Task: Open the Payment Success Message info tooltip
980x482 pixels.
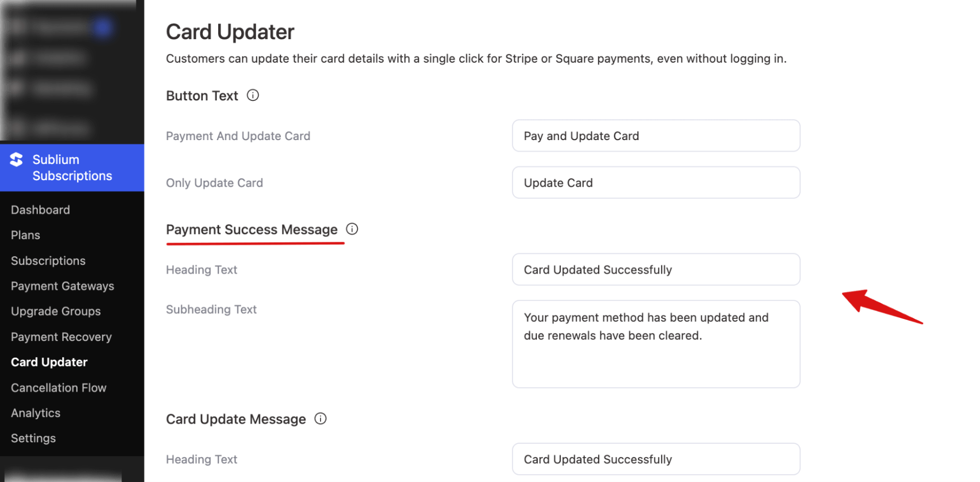Action: click(352, 229)
